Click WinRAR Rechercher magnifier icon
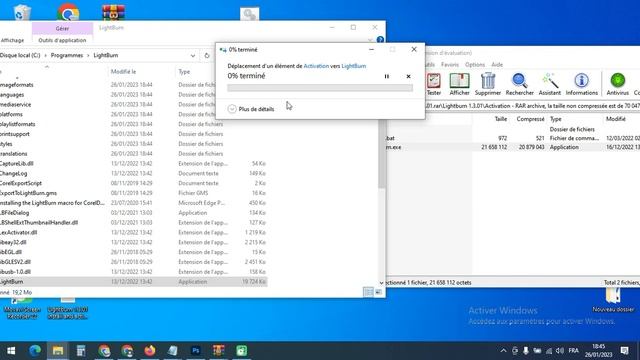Screen dimensions: 640x360 pyautogui.click(x=520, y=84)
